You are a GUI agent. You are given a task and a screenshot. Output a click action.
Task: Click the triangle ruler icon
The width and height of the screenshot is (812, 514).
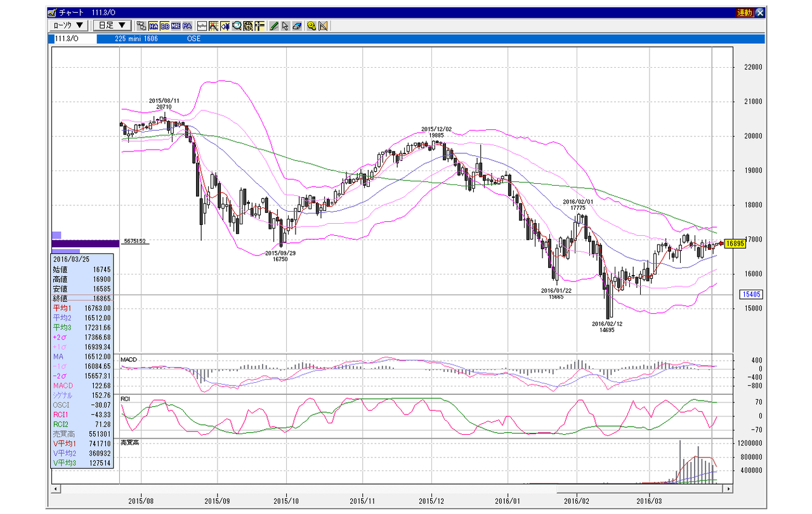pos(323,26)
